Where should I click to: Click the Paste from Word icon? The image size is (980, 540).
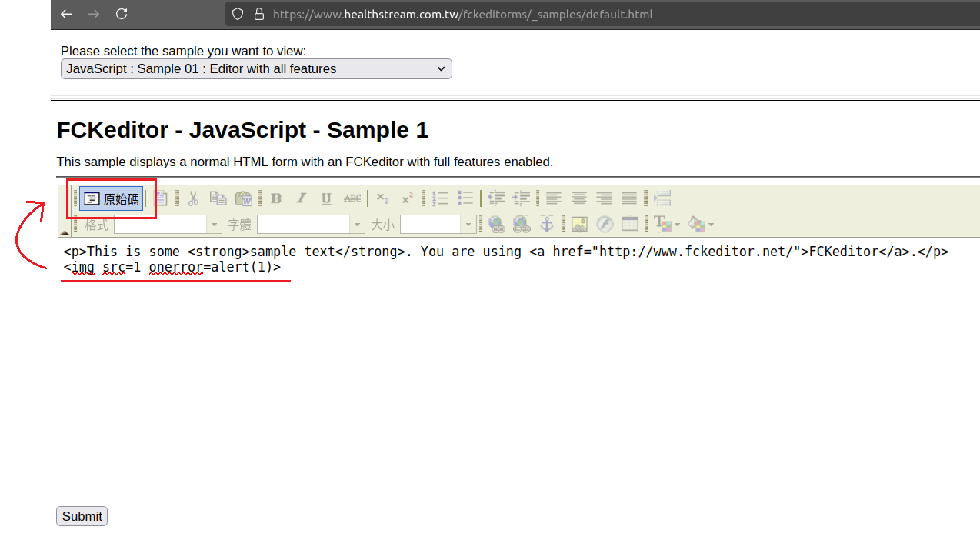[244, 198]
